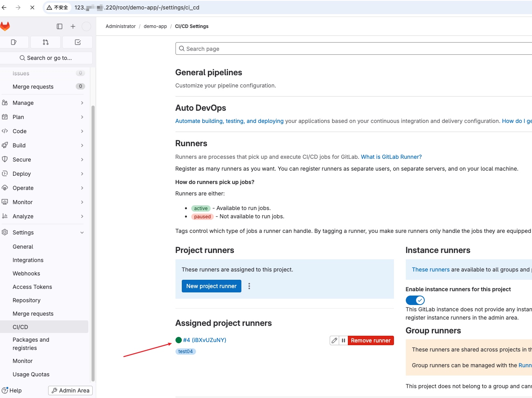Expand the Secure menu chevron
This screenshot has height=398, width=532.
coord(82,160)
